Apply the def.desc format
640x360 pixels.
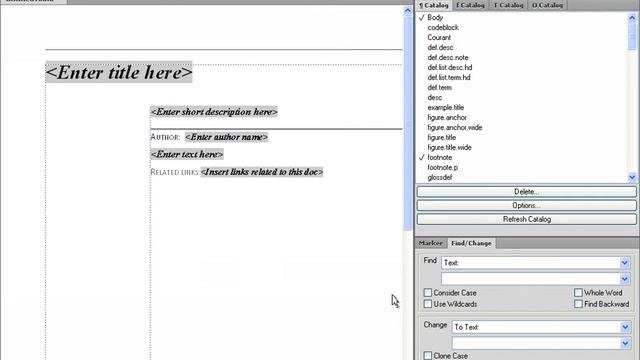[x=440, y=47]
